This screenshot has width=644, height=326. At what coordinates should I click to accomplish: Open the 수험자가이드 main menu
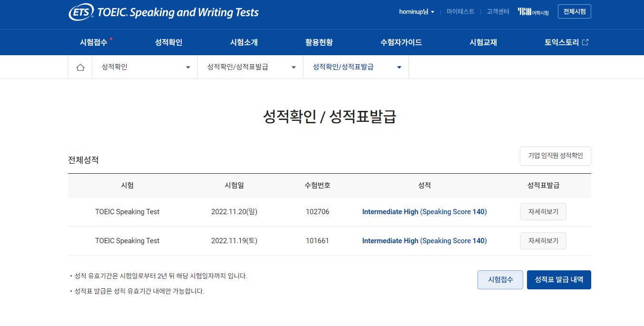click(401, 42)
